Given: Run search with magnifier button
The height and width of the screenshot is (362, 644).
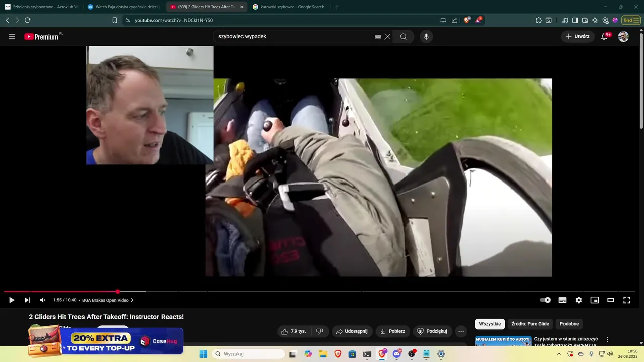Looking at the screenshot, I should click(404, 36).
